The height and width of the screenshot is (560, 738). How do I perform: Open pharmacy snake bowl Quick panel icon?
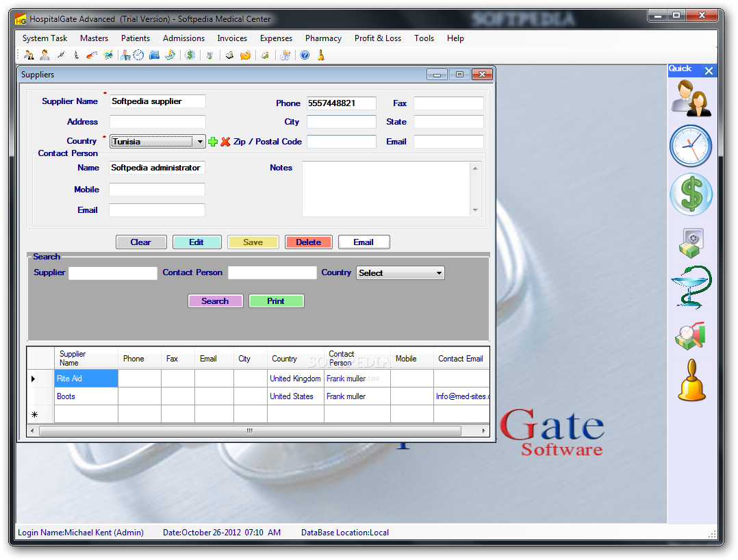(691, 287)
